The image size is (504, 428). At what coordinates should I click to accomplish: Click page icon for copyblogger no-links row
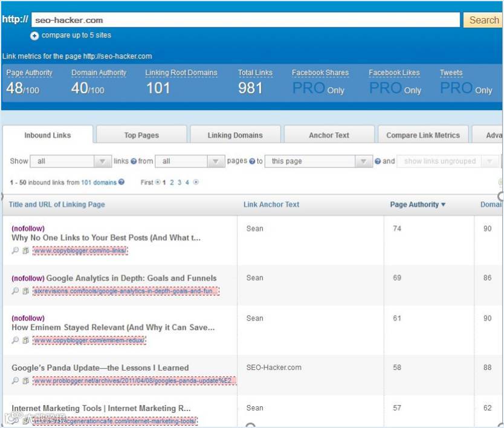(x=26, y=250)
